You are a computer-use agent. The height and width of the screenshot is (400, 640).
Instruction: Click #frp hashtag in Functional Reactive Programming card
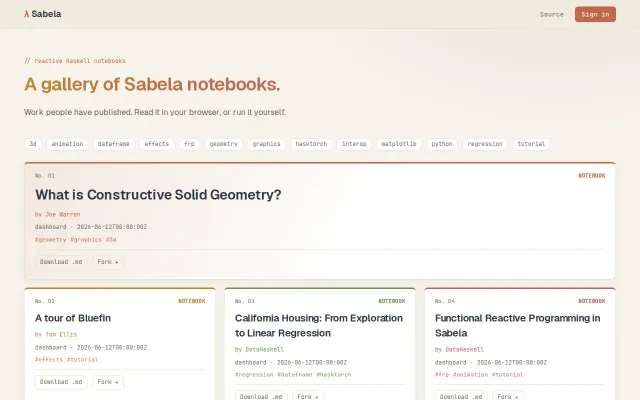tap(442, 375)
